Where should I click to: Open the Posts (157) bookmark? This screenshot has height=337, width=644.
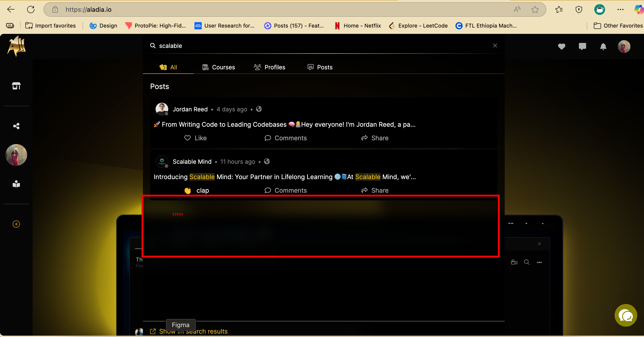coord(294,26)
